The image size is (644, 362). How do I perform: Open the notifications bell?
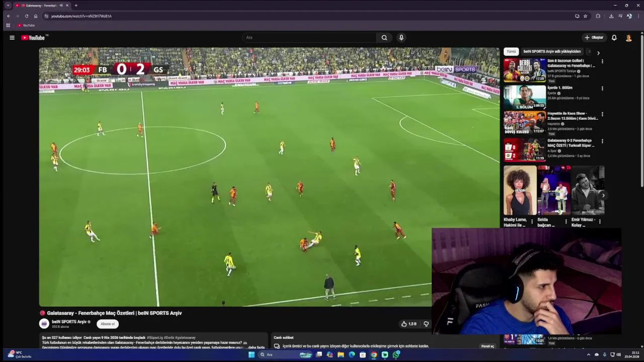pyautogui.click(x=614, y=38)
